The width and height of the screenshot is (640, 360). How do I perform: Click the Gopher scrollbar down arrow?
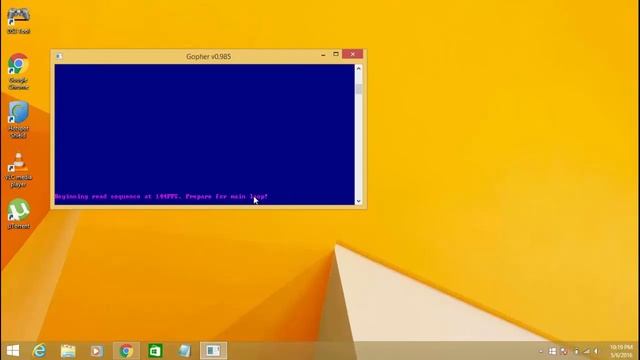[358, 201]
